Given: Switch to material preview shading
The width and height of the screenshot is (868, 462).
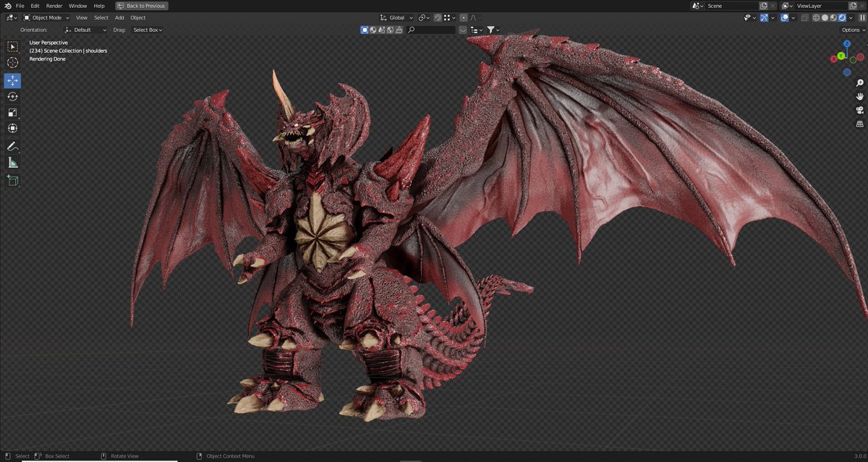Looking at the screenshot, I should click(833, 17).
